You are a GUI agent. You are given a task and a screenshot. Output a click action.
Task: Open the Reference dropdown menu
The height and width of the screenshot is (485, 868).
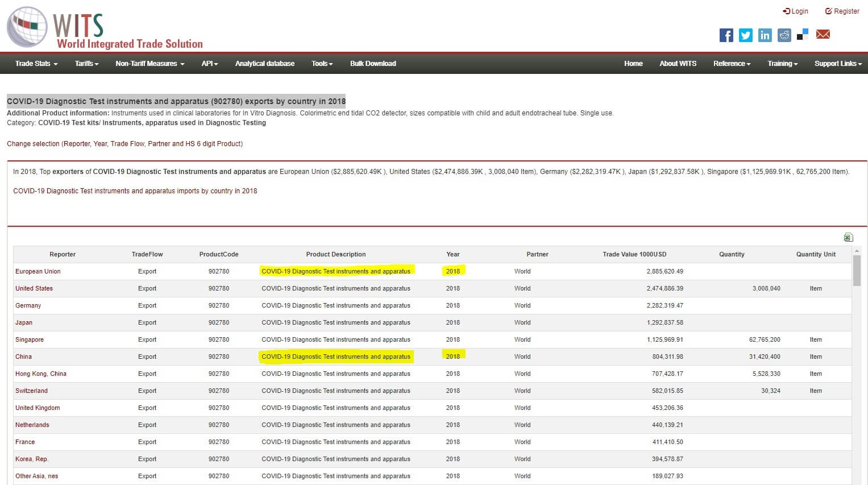pyautogui.click(x=732, y=64)
